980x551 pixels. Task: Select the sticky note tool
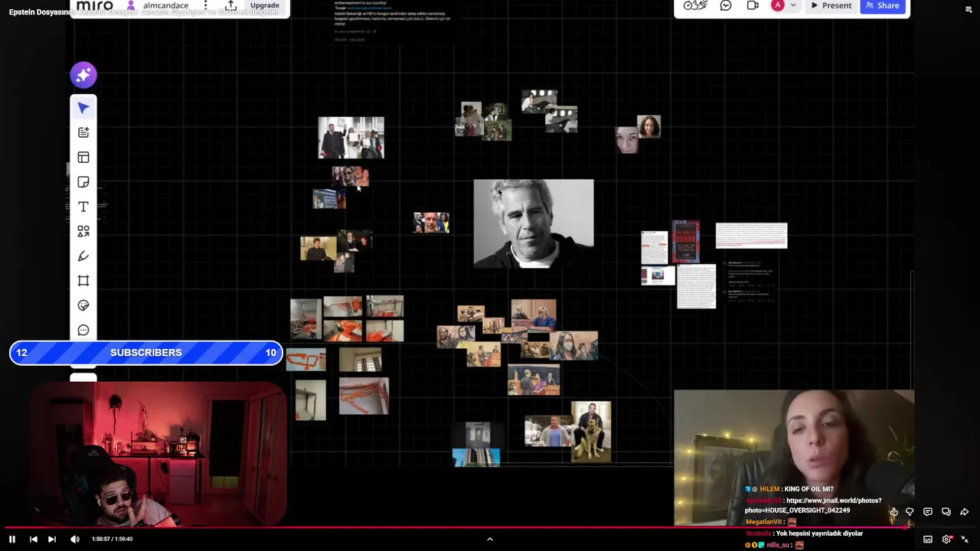[83, 182]
